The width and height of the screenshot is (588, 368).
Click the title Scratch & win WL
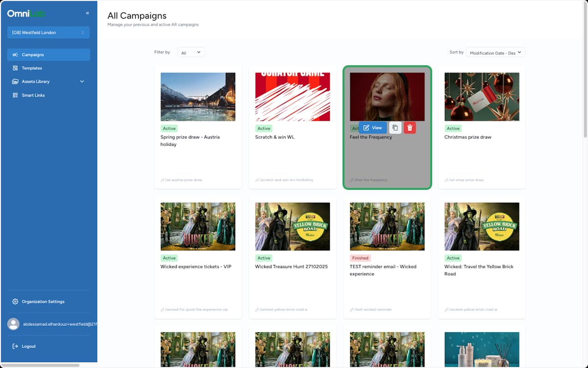pyautogui.click(x=275, y=137)
